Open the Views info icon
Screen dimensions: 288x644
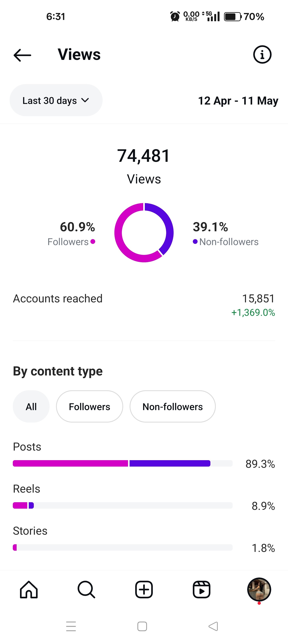[262, 54]
